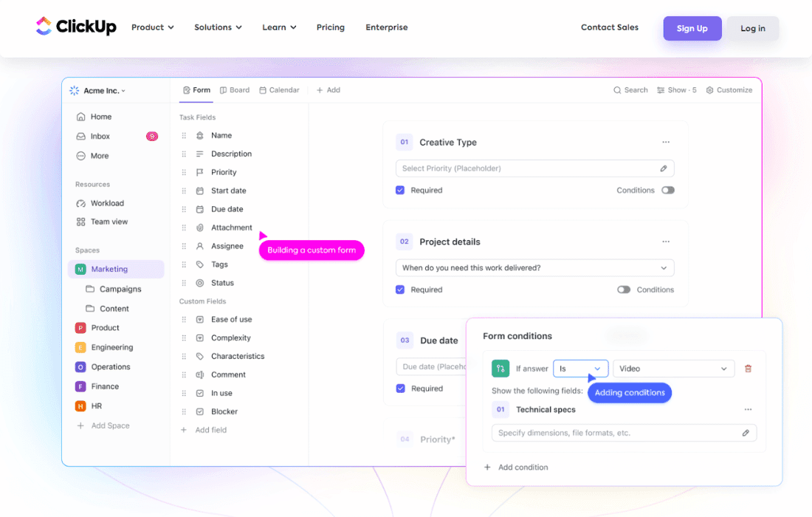
Task: Uncheck Required for Project details
Action: tap(400, 290)
